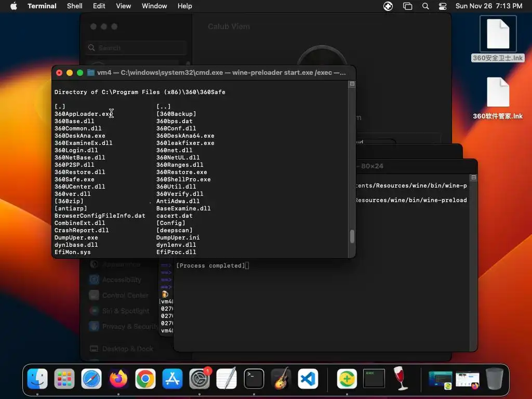Click 360AppLoader.exe in the directory listing
532x399 pixels.
[x=84, y=114]
